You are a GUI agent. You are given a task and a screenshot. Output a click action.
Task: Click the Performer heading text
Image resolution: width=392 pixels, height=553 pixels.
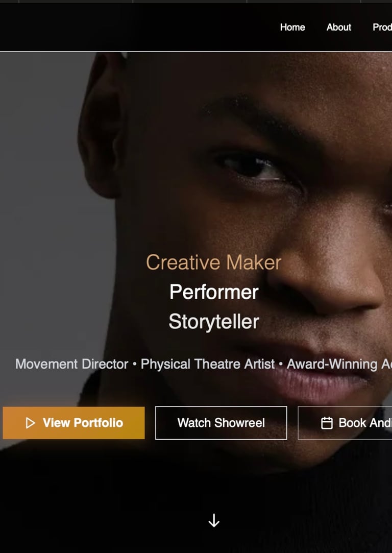tap(214, 292)
